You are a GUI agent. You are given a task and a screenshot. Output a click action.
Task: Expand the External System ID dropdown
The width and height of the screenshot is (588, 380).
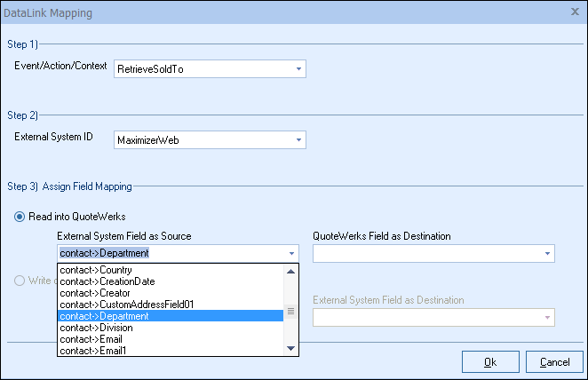(x=298, y=139)
